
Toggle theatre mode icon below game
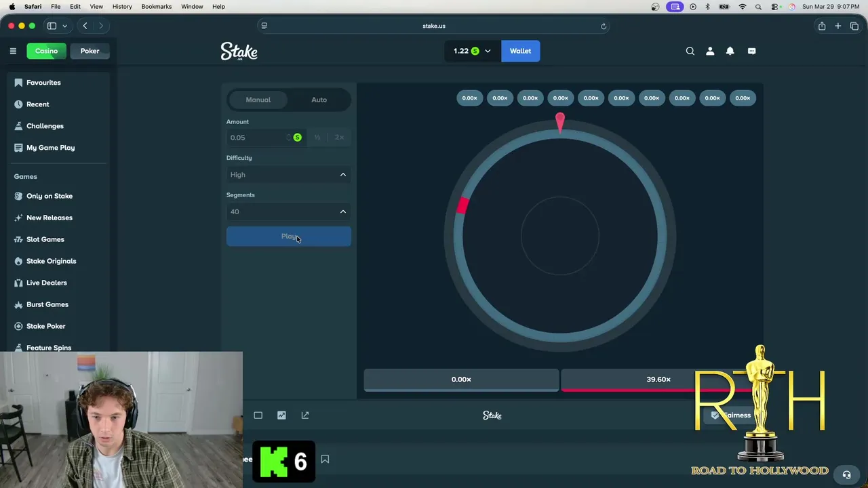(x=258, y=415)
